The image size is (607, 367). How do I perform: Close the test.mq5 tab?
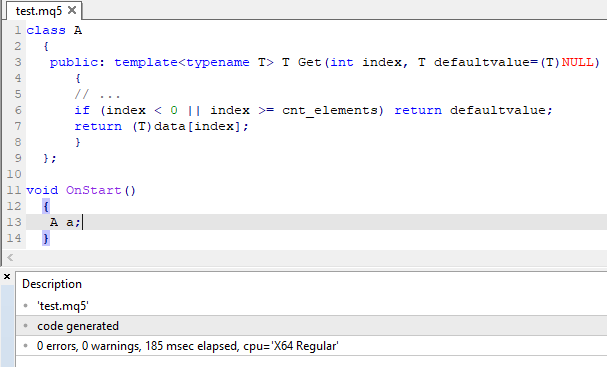coord(72,10)
